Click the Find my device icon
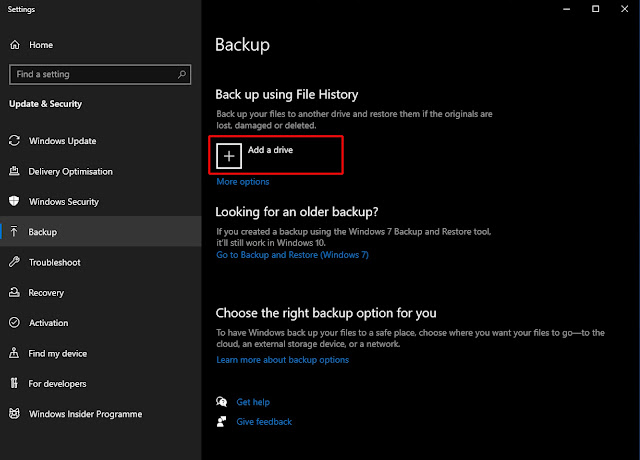This screenshot has width=640, height=460. point(14,353)
